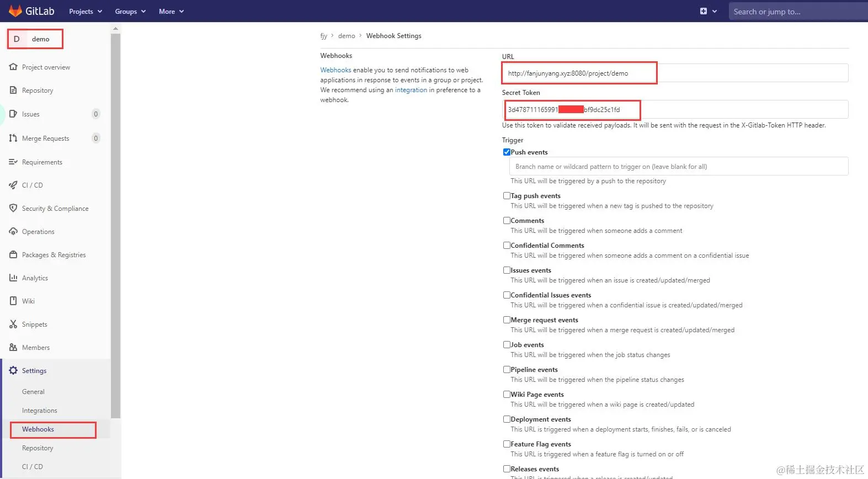
Task: Click the Security & Compliance shield icon
Action: pos(13,208)
